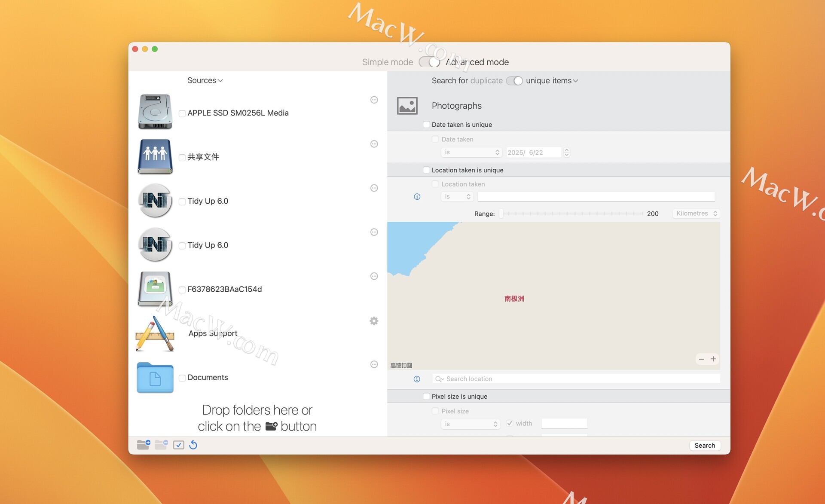The height and width of the screenshot is (504, 825).
Task: Enable Date taken is unique checkbox
Action: (x=426, y=125)
